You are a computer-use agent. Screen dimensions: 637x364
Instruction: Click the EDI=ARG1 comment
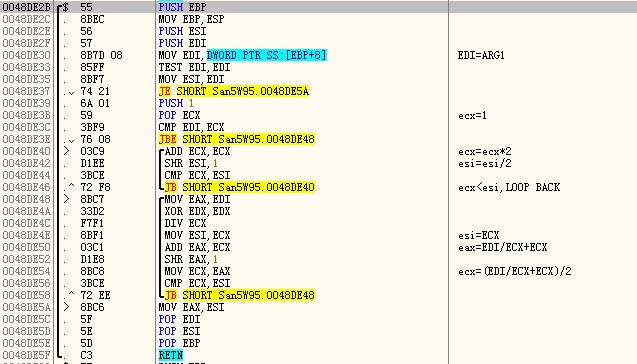tap(481, 55)
